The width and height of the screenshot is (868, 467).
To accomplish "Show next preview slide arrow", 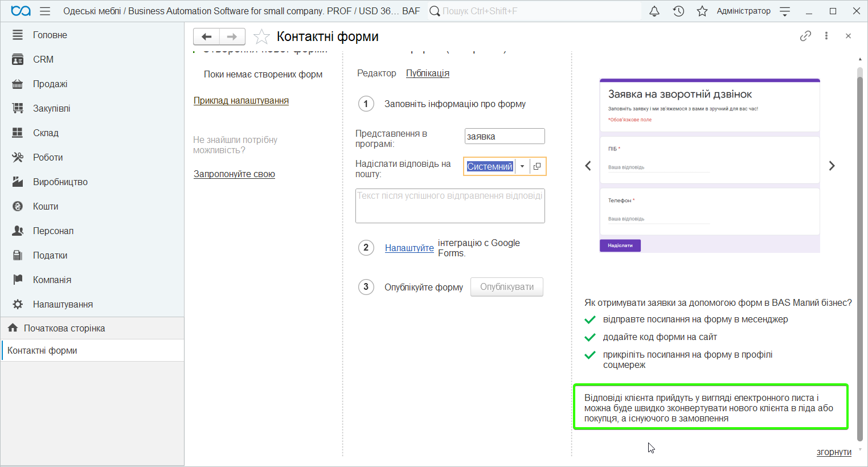I will [832, 166].
